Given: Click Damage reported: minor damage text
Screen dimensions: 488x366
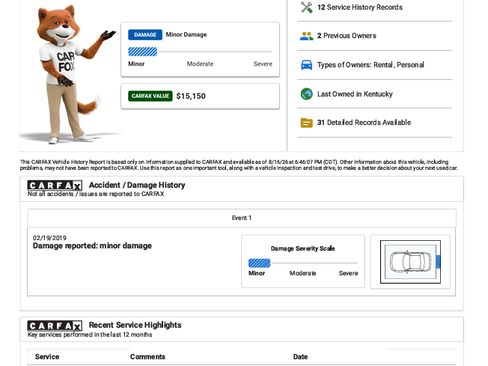Looking at the screenshot, I should pyautogui.click(x=92, y=246).
